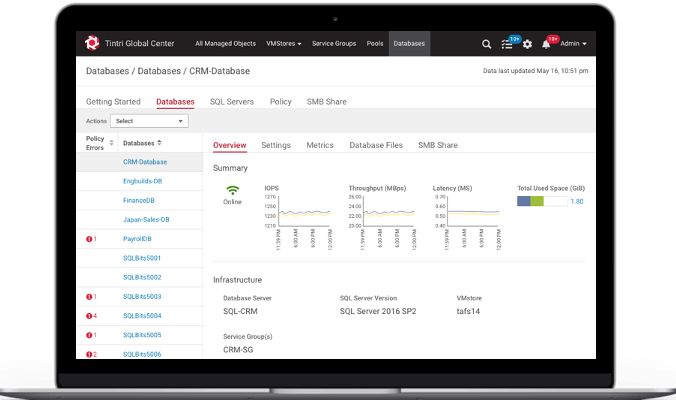Click policy error icon for SQLBits5003
676x400 pixels.
88,297
